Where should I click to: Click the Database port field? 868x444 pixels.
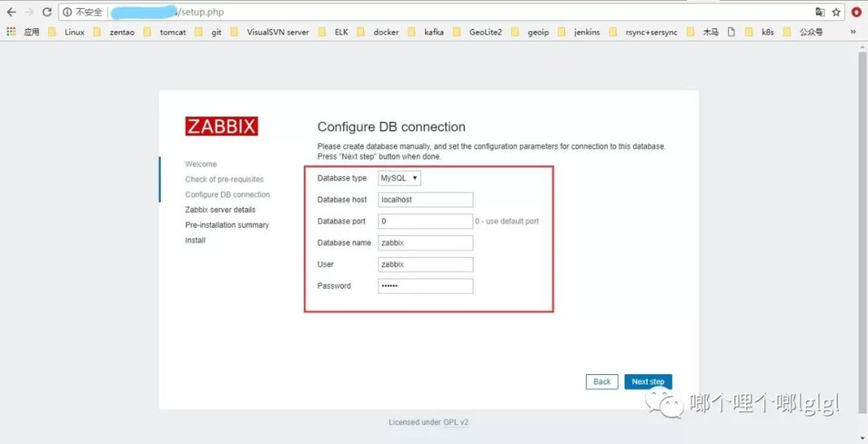tap(425, 221)
